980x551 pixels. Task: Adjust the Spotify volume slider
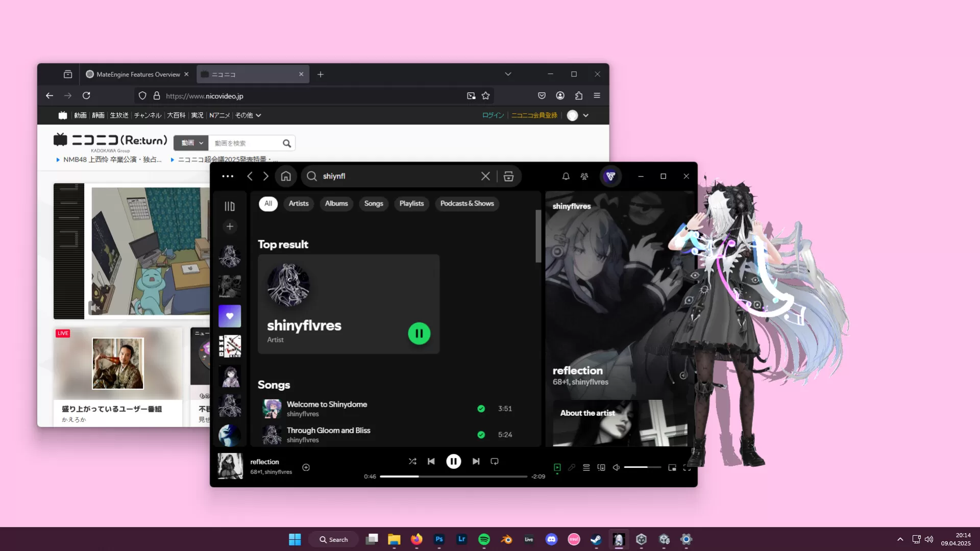point(643,467)
